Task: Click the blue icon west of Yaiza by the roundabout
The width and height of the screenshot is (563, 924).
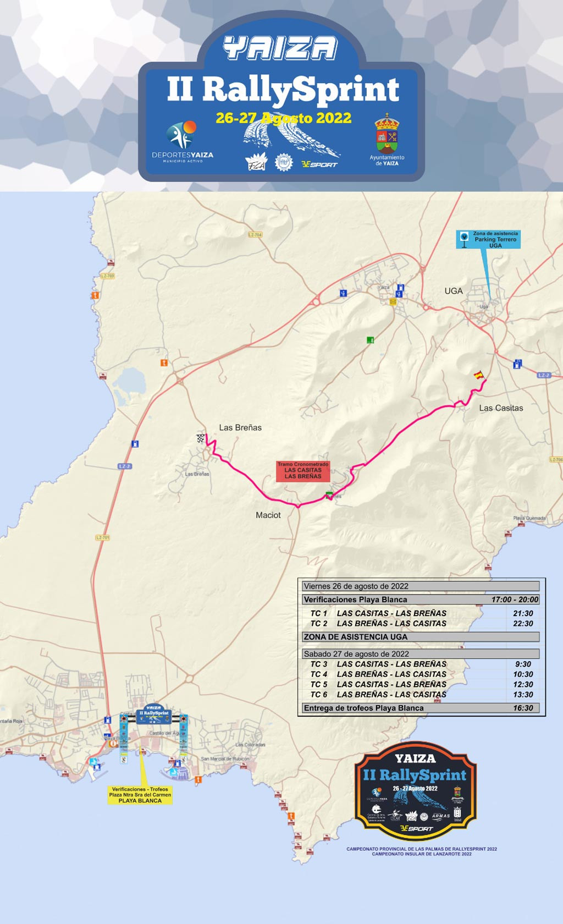Action: pyautogui.click(x=343, y=293)
